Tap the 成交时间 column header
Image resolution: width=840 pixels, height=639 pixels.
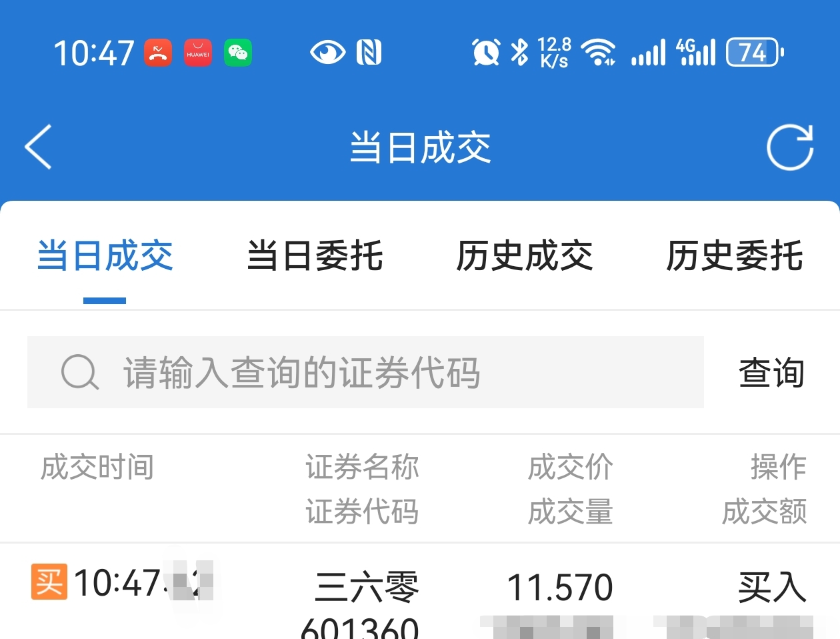tap(97, 467)
